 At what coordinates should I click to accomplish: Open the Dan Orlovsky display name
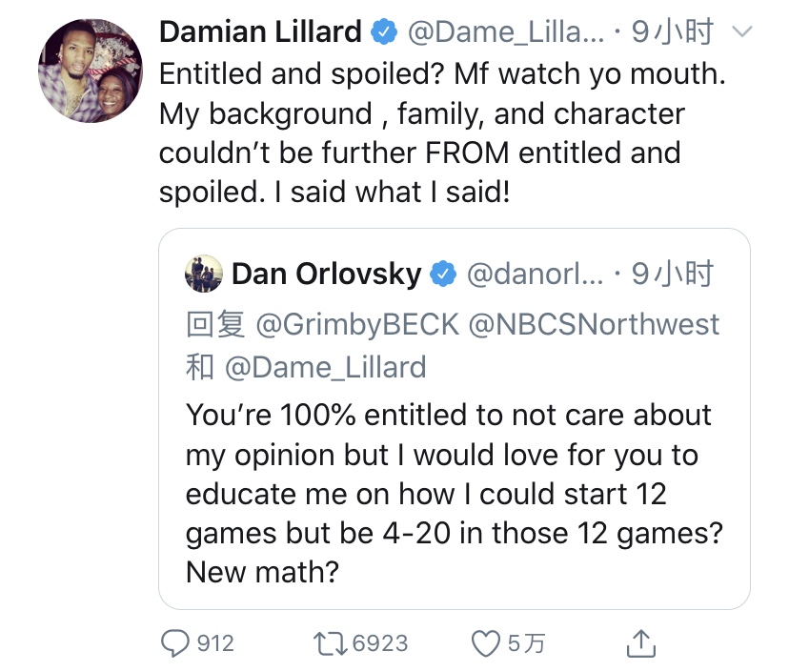tap(326, 275)
